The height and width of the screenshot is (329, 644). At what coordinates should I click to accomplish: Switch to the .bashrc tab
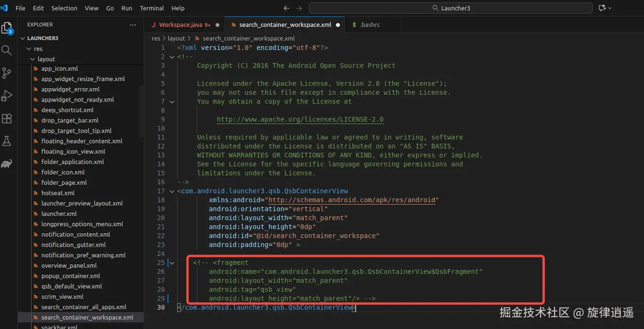click(x=369, y=25)
